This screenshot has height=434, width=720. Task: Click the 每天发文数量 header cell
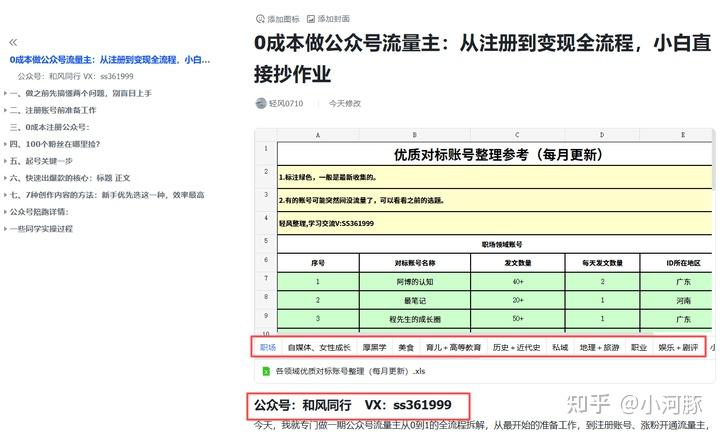pos(602,263)
